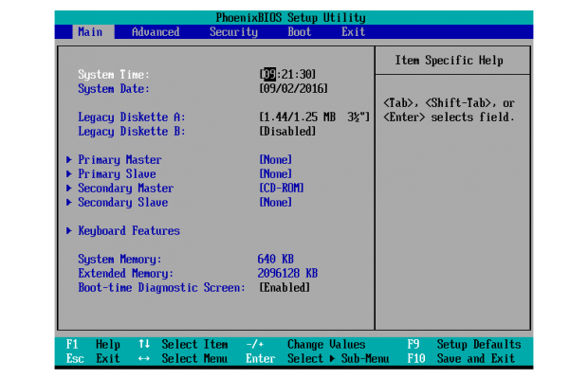Image resolution: width=588 pixels, height=379 pixels.
Task: Click the F1 Help footer option
Action: [94, 345]
